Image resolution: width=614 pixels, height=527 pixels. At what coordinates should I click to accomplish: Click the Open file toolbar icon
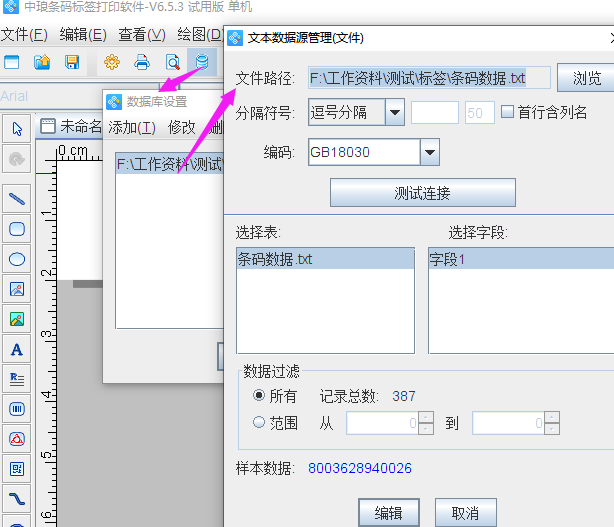click(x=42, y=62)
